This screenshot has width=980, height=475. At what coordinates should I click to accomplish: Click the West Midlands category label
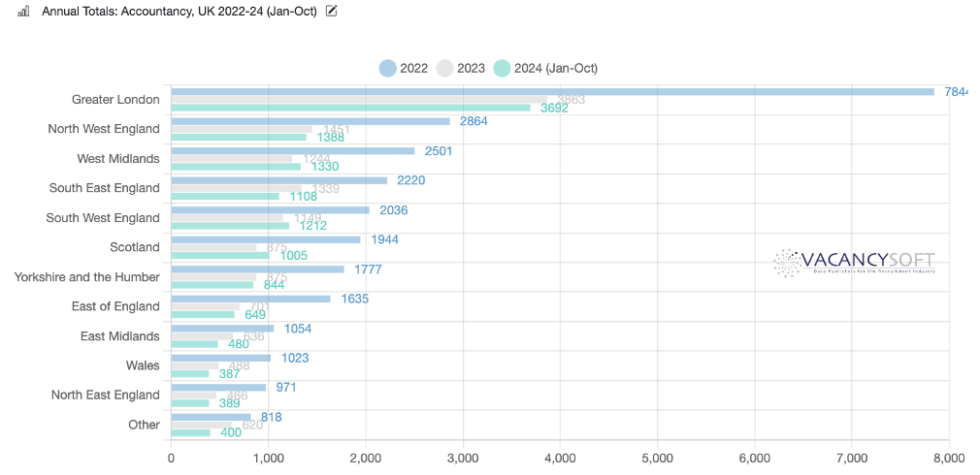pos(118,158)
